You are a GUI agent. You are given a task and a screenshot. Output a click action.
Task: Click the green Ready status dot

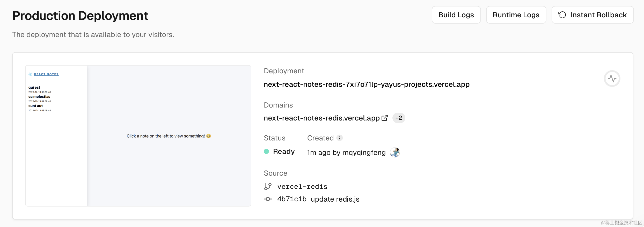click(266, 151)
